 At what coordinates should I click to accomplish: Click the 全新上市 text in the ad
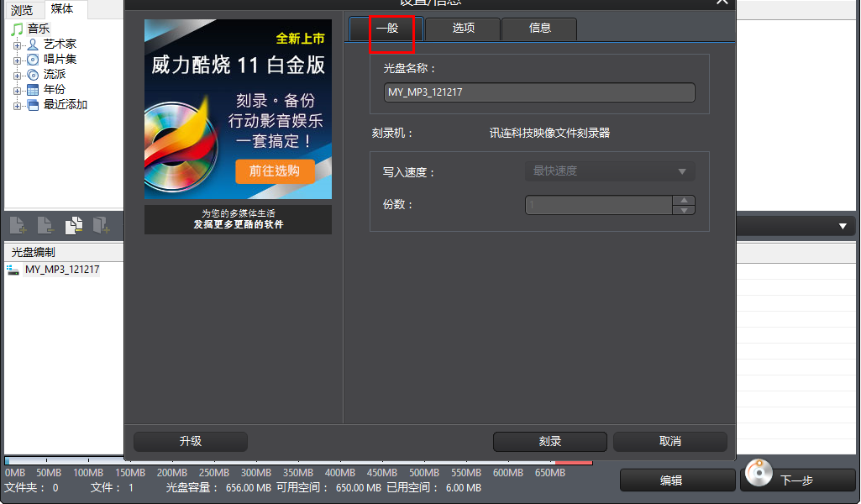tap(300, 39)
